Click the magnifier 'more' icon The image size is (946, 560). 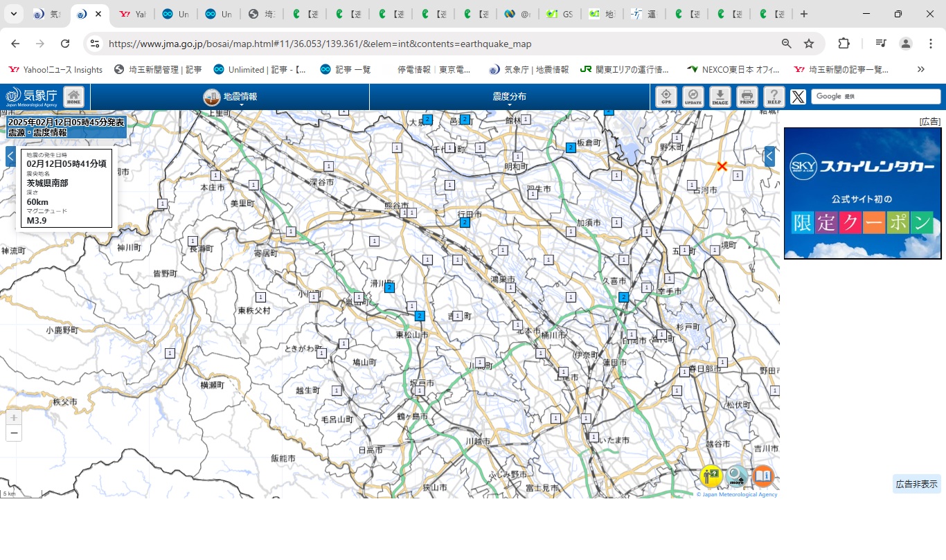(737, 476)
